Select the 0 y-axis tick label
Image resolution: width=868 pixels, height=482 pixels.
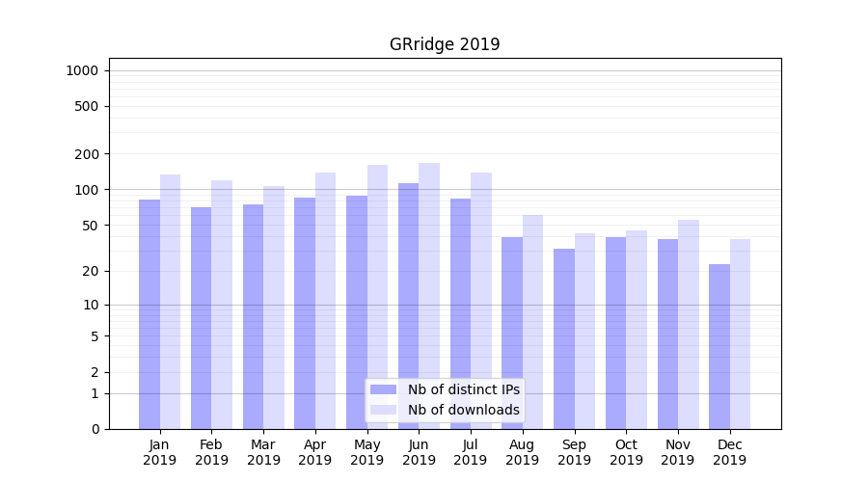pyautogui.click(x=95, y=429)
